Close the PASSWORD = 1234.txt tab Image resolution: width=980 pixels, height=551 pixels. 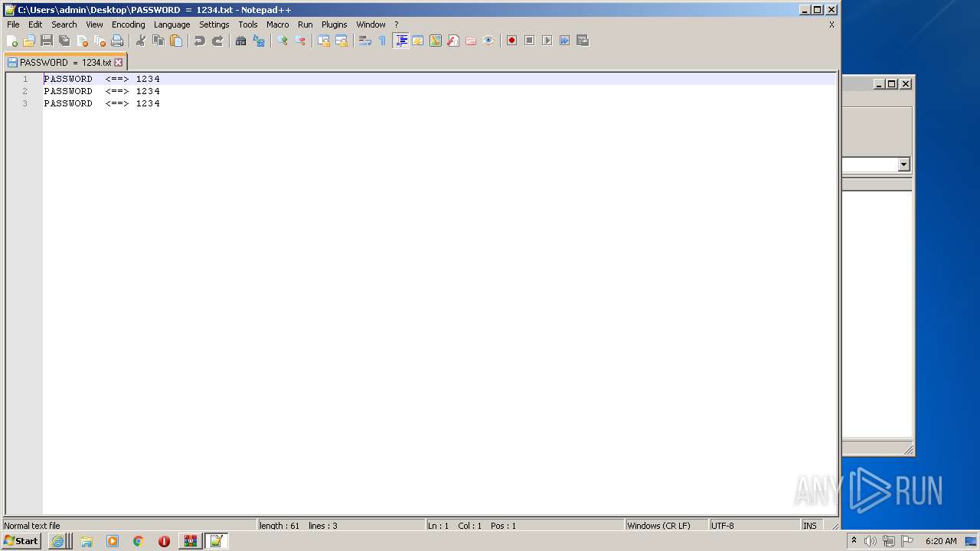click(x=118, y=63)
